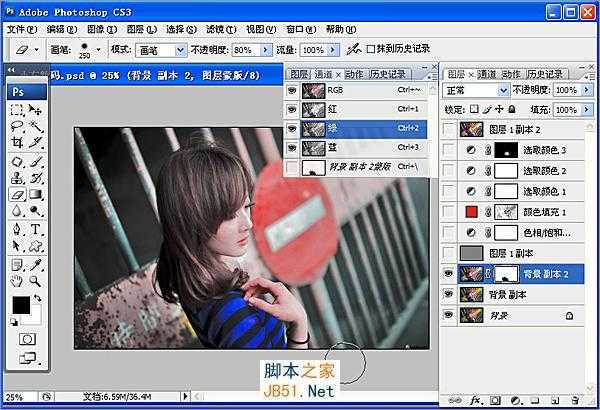Select the 绿 channel thumbnail
The width and height of the screenshot is (600, 410).
point(313,129)
